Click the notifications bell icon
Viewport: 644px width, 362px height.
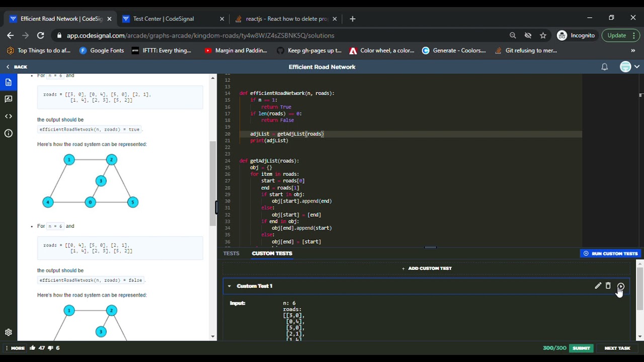[x=605, y=67]
